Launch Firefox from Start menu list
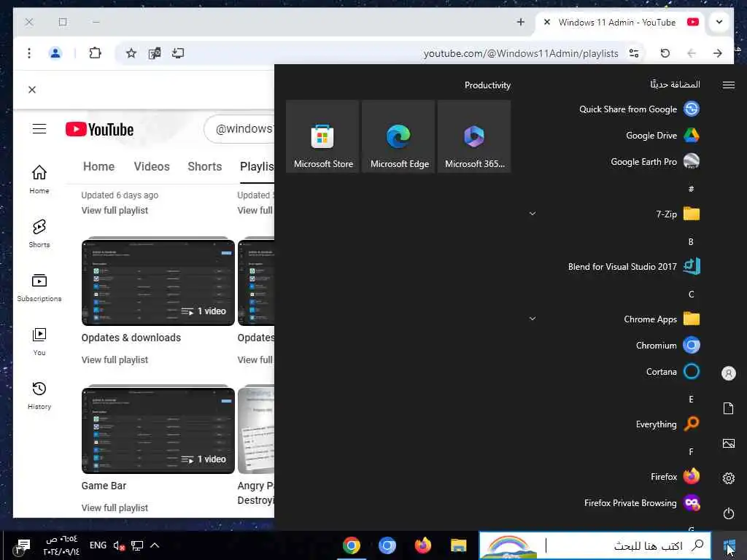Image resolution: width=747 pixels, height=560 pixels. [x=675, y=476]
